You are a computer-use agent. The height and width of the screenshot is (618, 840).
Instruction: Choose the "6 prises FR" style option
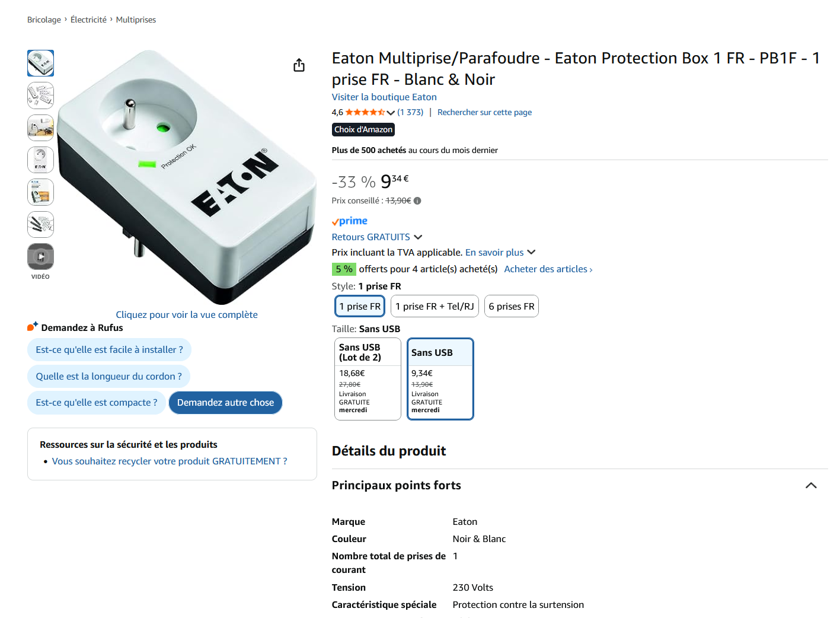pos(511,306)
